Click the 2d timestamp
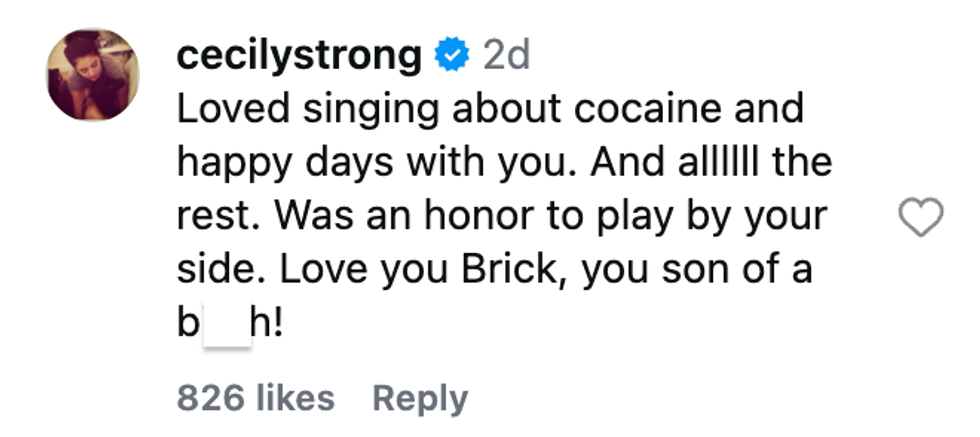Viewport: 980px width, 437px height. (x=506, y=57)
